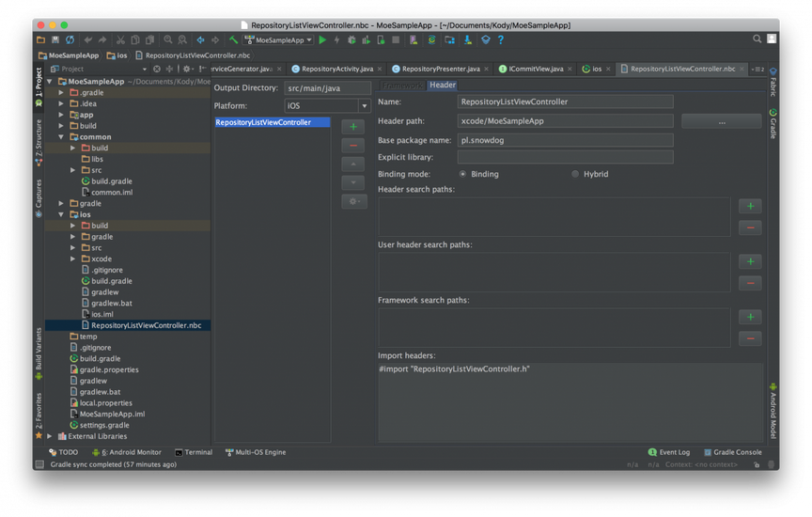Collapse the common folder
This screenshot has height=517, width=812.
61,137
